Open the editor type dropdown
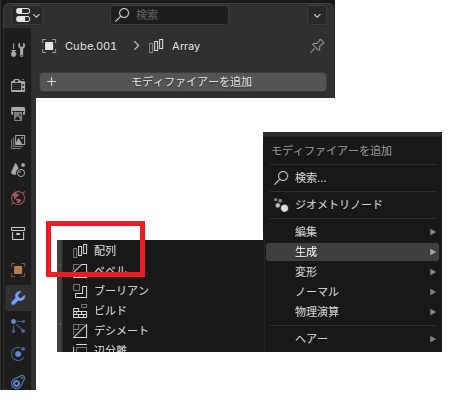 pos(27,15)
